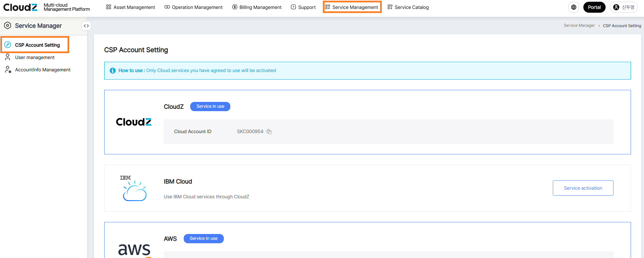Click the Service Manager hexagon icon
The width and height of the screenshot is (644, 258).
(x=8, y=25)
